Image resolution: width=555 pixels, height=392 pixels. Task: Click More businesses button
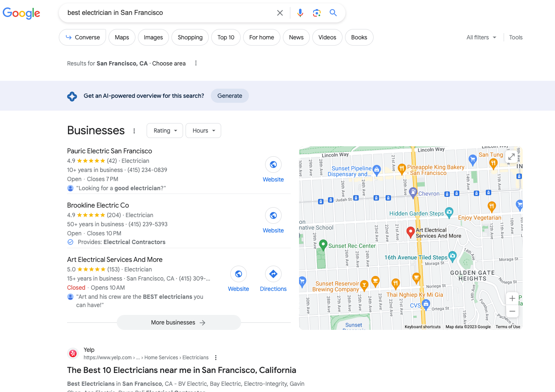tap(179, 322)
